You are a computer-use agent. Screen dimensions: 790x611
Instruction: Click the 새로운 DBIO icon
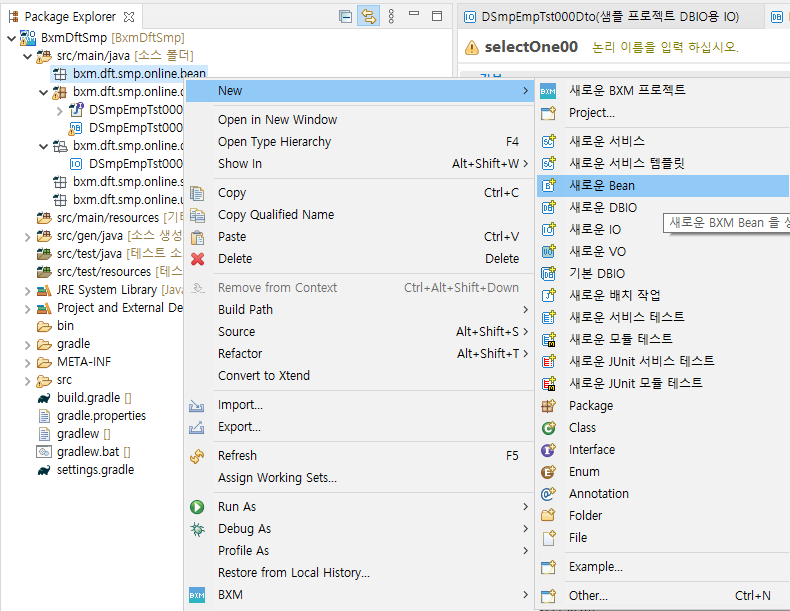[x=548, y=207]
